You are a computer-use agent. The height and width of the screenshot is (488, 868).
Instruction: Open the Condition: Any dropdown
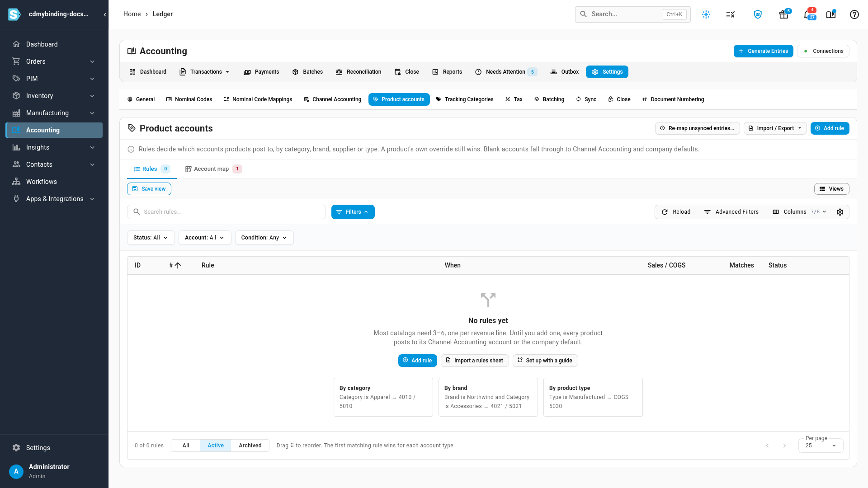[x=264, y=238]
